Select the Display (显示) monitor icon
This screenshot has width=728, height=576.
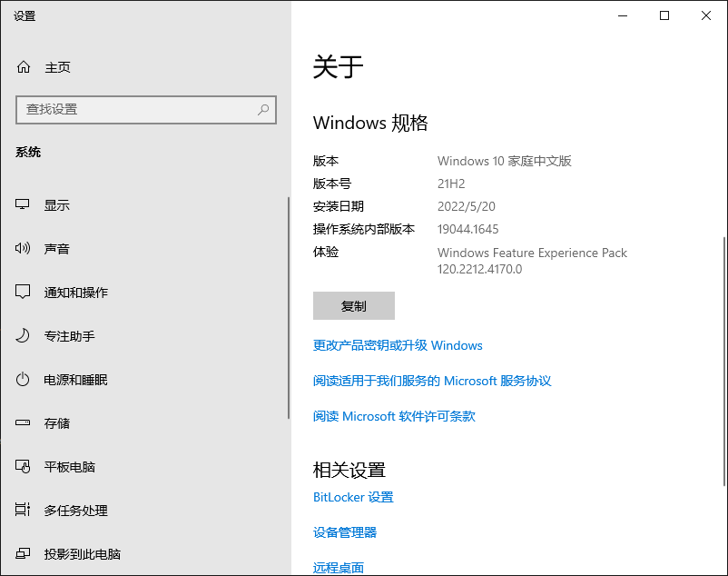(24, 205)
